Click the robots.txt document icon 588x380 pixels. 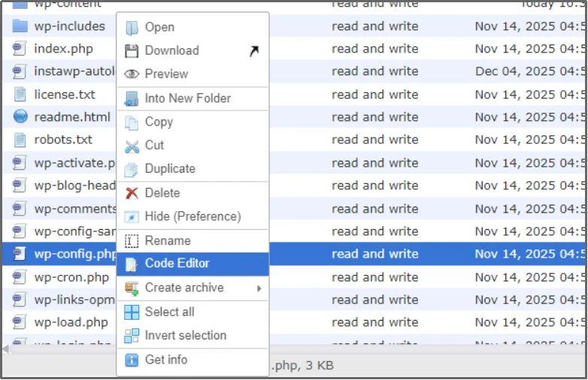pos(20,140)
